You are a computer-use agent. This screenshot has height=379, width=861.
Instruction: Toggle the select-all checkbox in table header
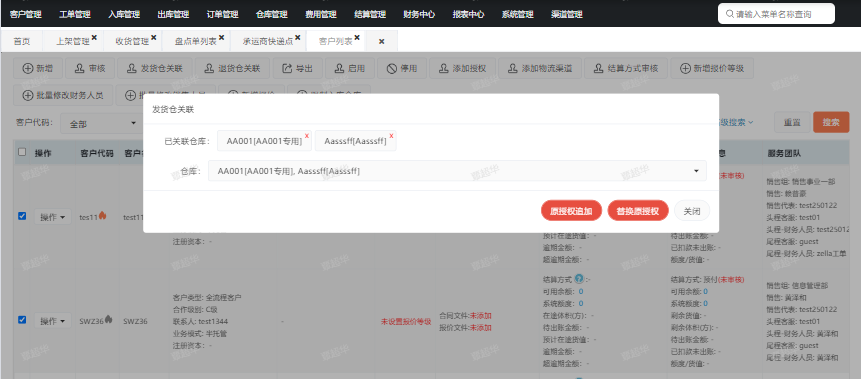click(x=22, y=152)
